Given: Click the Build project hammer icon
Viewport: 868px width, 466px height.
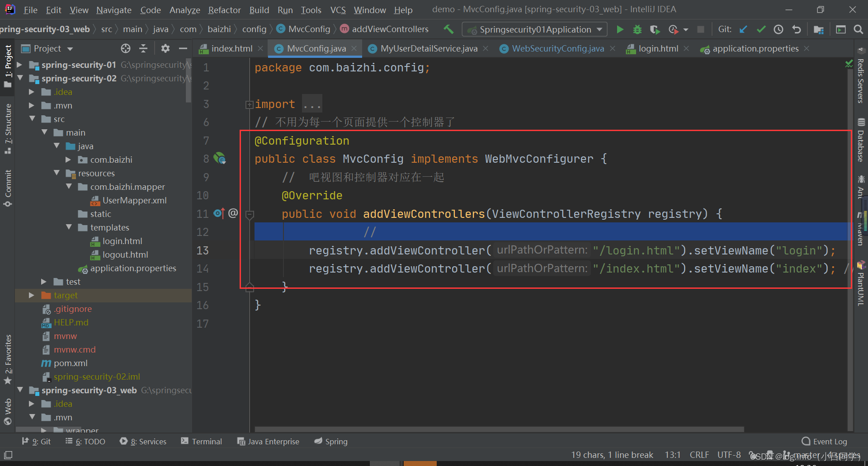Looking at the screenshot, I should click(448, 29).
